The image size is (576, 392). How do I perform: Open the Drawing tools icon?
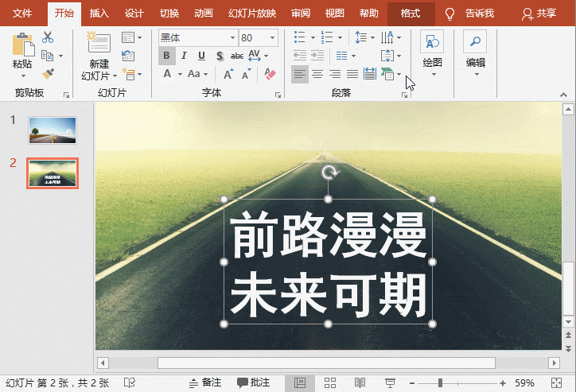pyautogui.click(x=432, y=41)
